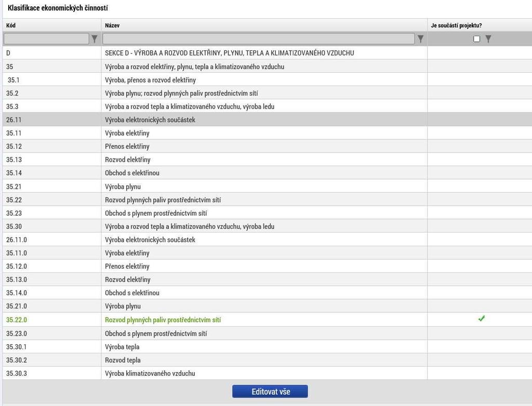Select code cell 35.3
532x406 pixels.
[12, 107]
